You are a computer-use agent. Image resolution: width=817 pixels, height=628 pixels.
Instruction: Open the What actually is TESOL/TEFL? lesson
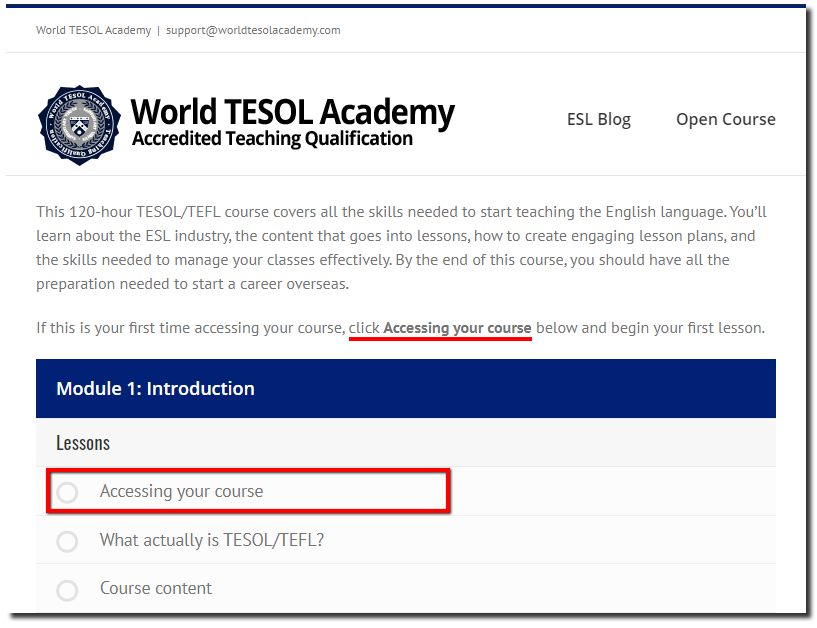(x=212, y=540)
